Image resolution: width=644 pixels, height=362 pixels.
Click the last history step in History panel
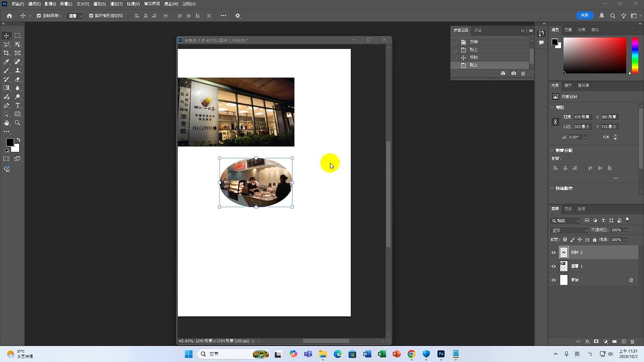pyautogui.click(x=491, y=65)
